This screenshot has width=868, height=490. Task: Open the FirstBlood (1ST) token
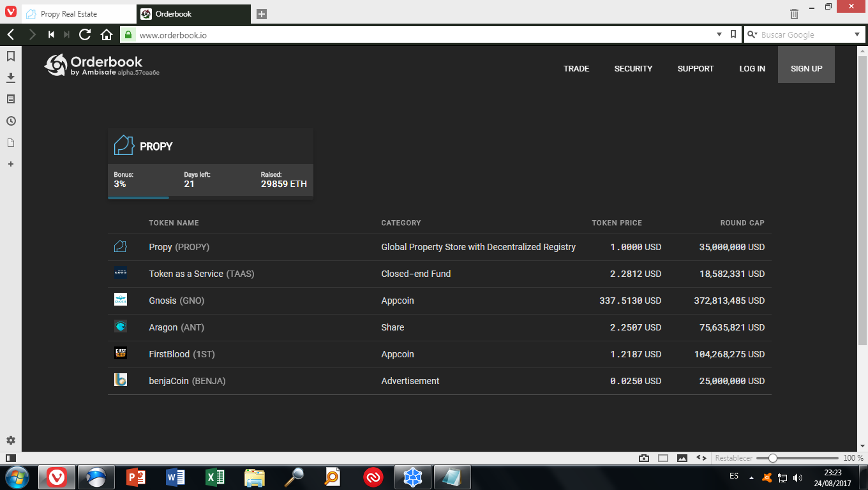[x=440, y=354]
